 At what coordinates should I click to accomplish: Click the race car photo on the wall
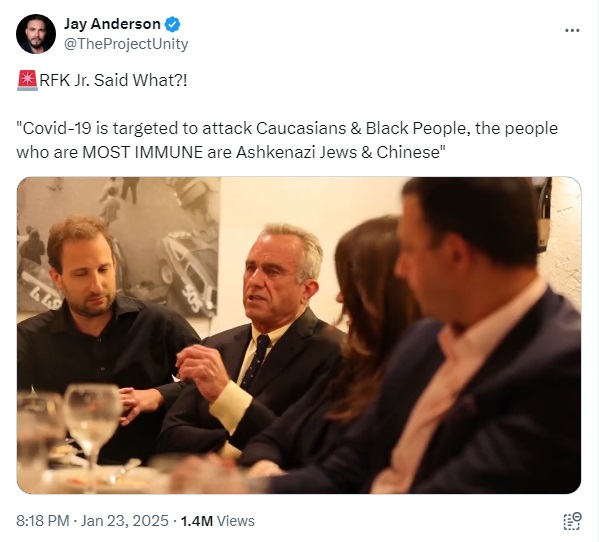[118, 244]
